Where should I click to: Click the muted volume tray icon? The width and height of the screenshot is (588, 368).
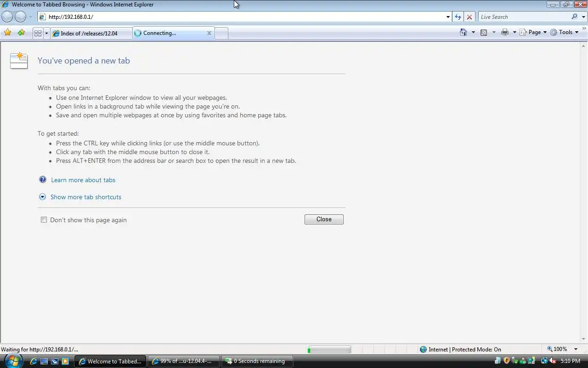[x=553, y=361]
